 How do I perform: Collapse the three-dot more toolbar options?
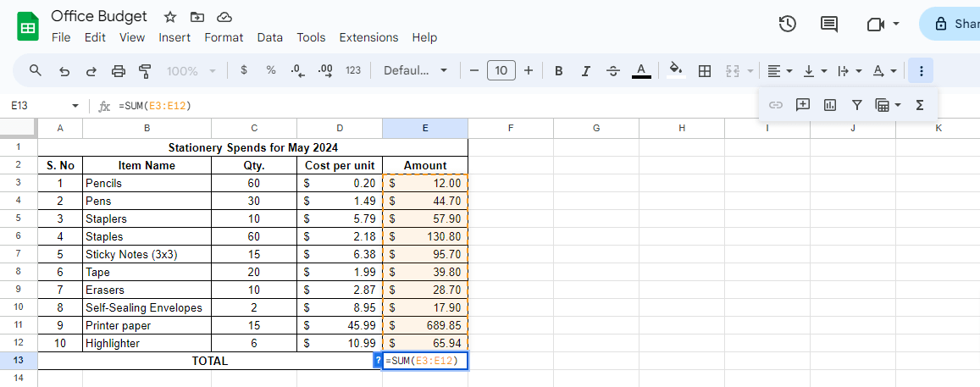[x=921, y=70]
